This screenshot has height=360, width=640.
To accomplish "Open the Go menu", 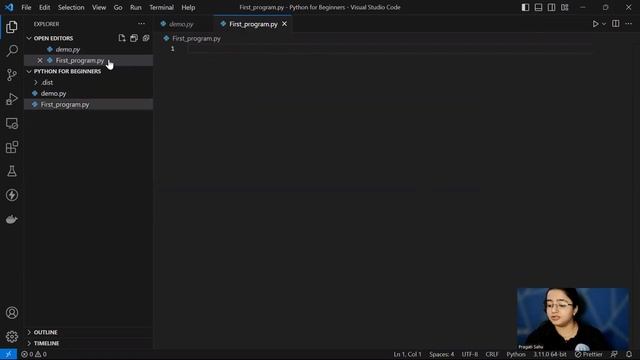I will point(118,7).
